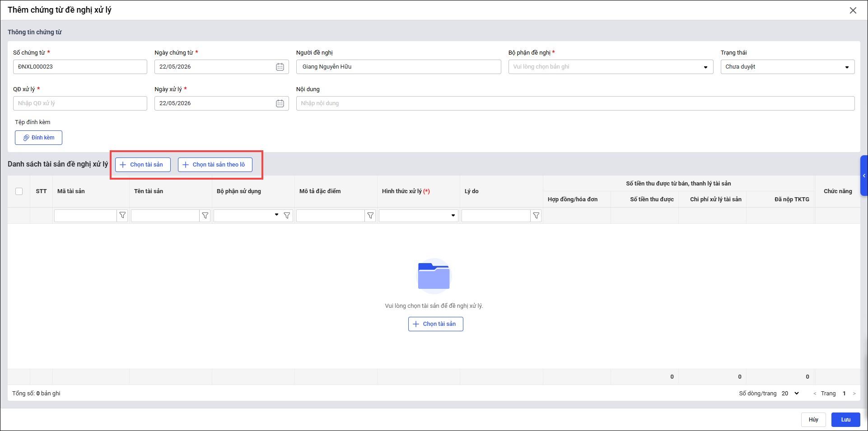This screenshot has height=431, width=868.
Task: Click the Hủy cancel button
Action: click(813, 420)
